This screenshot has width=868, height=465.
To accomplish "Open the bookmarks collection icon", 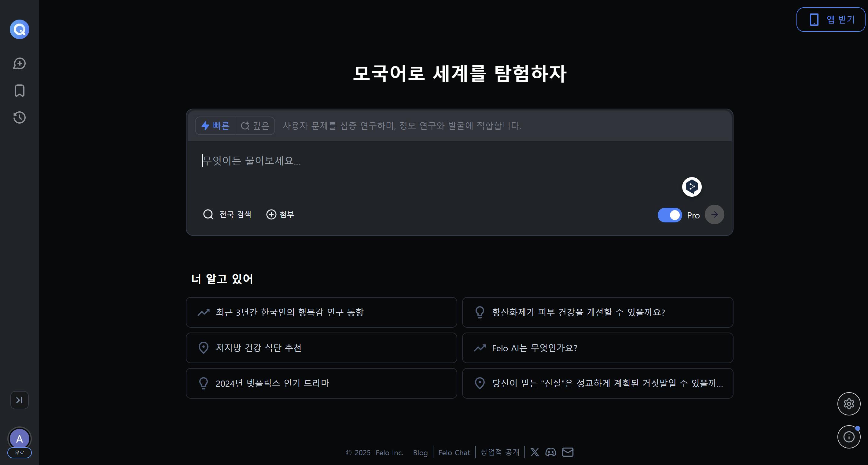I will click(x=20, y=91).
